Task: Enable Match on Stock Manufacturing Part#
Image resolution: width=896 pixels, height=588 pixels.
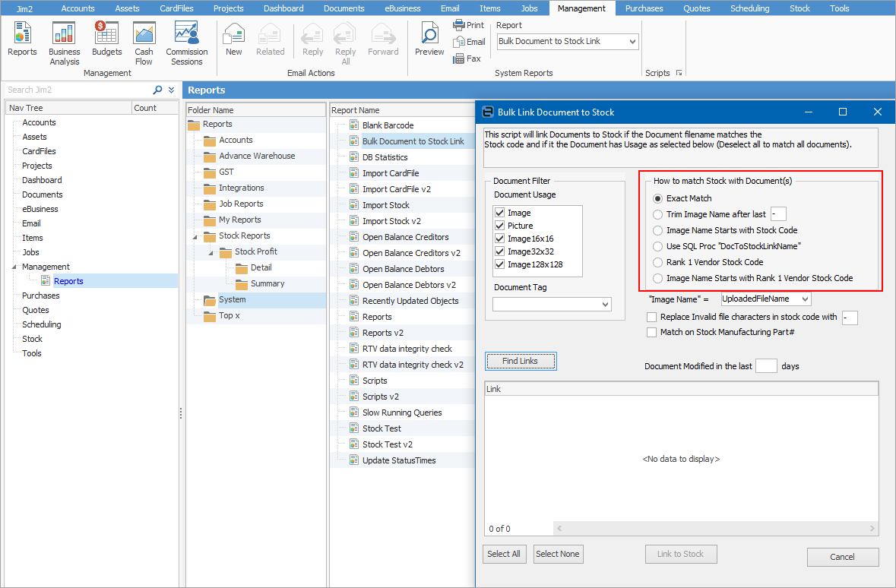Action: point(651,333)
